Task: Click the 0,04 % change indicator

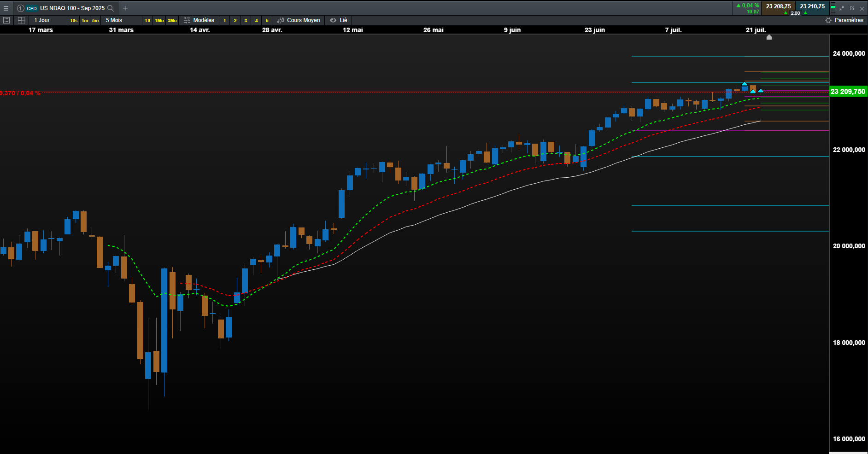Action: point(748,6)
